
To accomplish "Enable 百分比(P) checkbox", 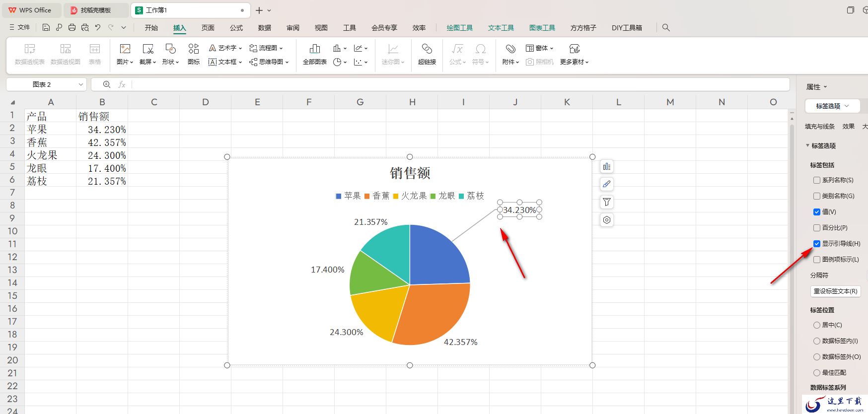I will pos(817,228).
